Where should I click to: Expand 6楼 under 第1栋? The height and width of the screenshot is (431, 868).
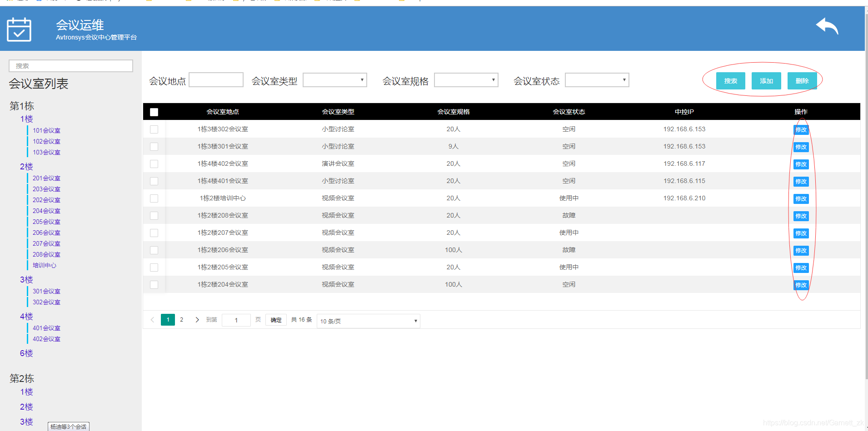(26, 353)
